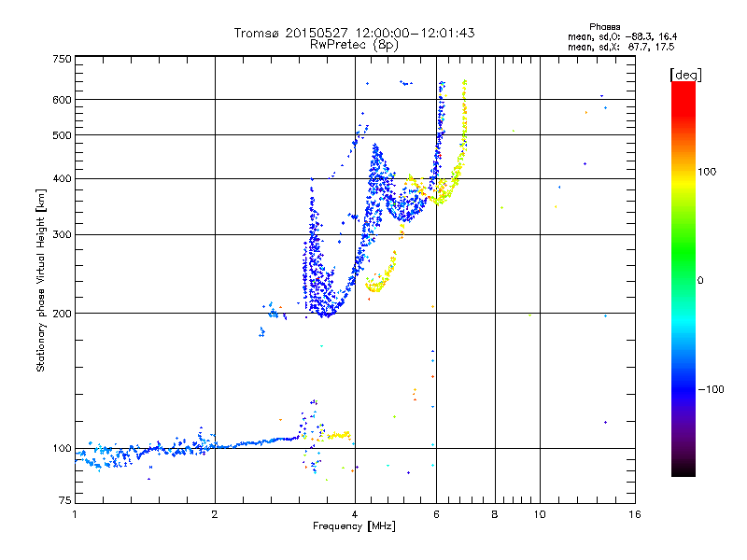Click the colorbar tick label "0"
Image resolution: width=747 pixels, height=560 pixels.
[700, 281]
